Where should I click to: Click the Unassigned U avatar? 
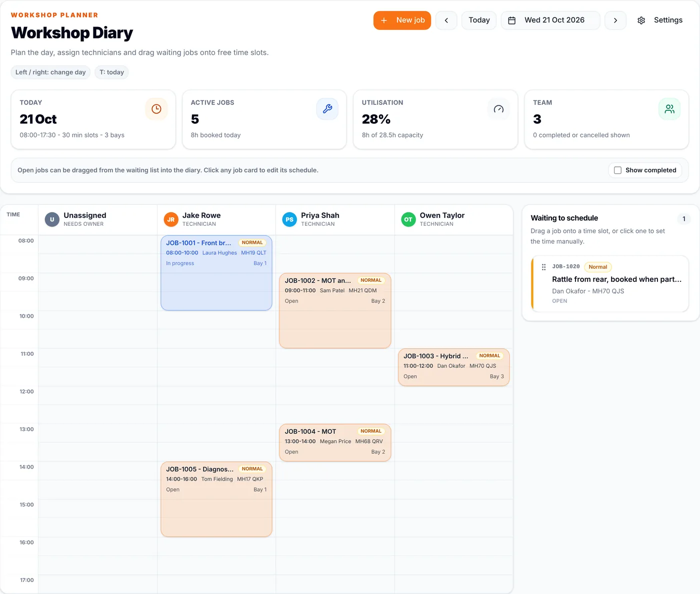coord(52,219)
